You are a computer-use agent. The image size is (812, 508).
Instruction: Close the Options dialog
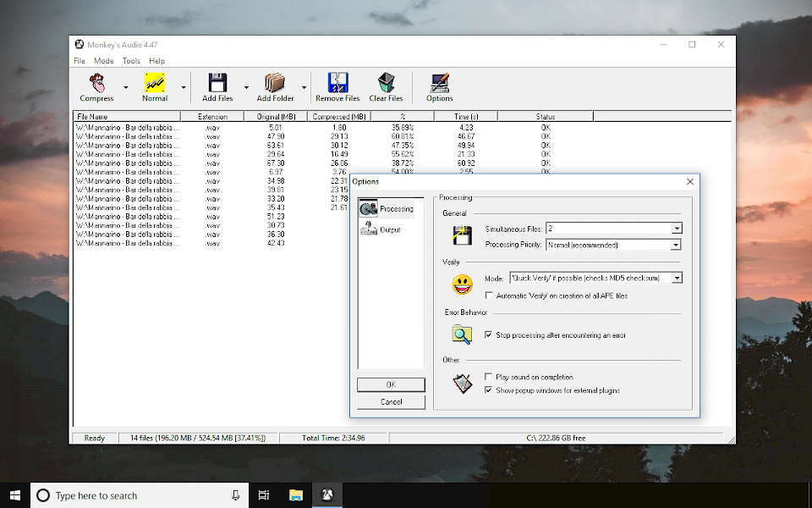(x=690, y=181)
